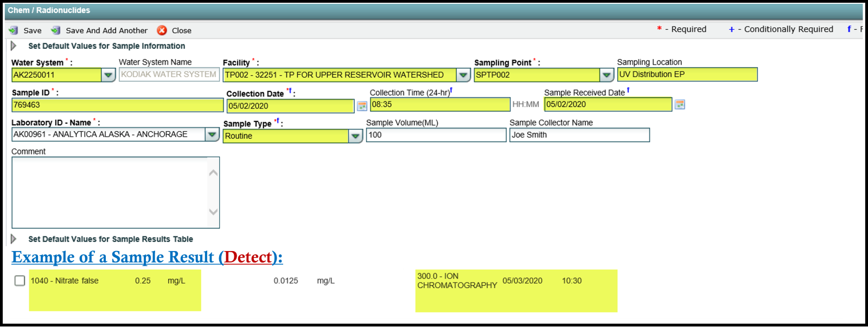Screen dimensions: 868x327
Task: Click the Save And Add Another icon
Action: click(55, 30)
